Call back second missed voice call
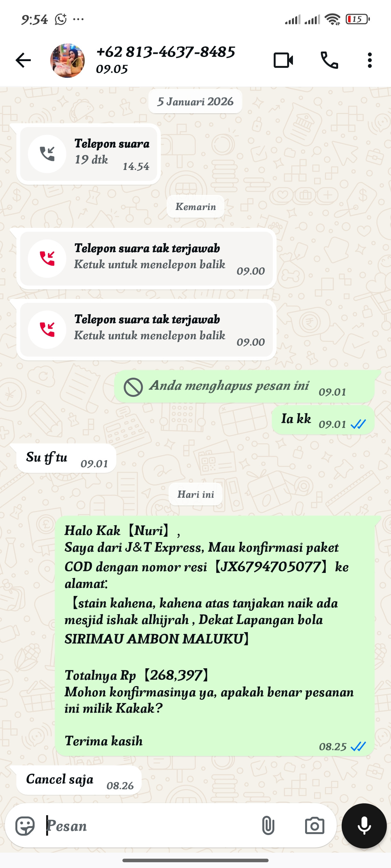This screenshot has height=868, width=391. (x=146, y=330)
